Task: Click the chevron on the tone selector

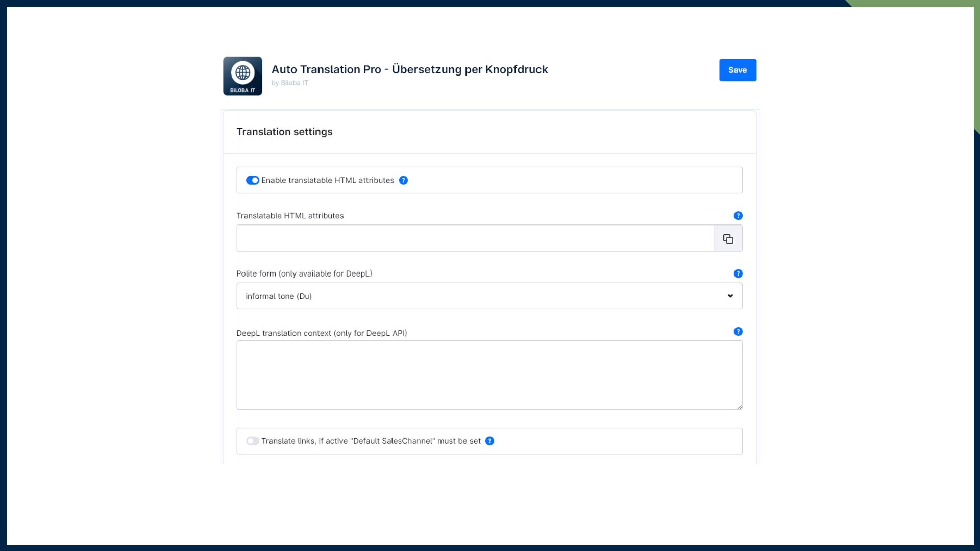Action: 730,295
